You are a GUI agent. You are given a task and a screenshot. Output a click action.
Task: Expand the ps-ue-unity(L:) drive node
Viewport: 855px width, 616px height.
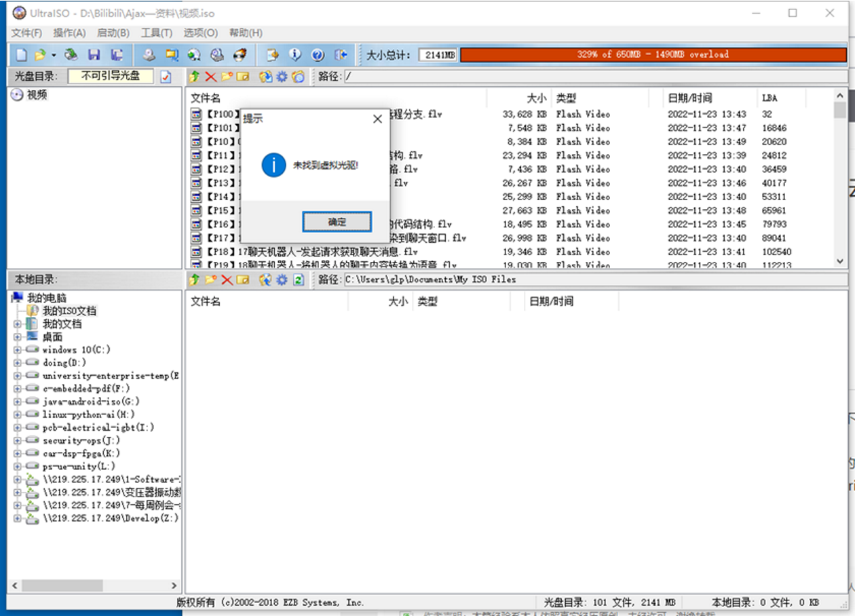[18, 467]
